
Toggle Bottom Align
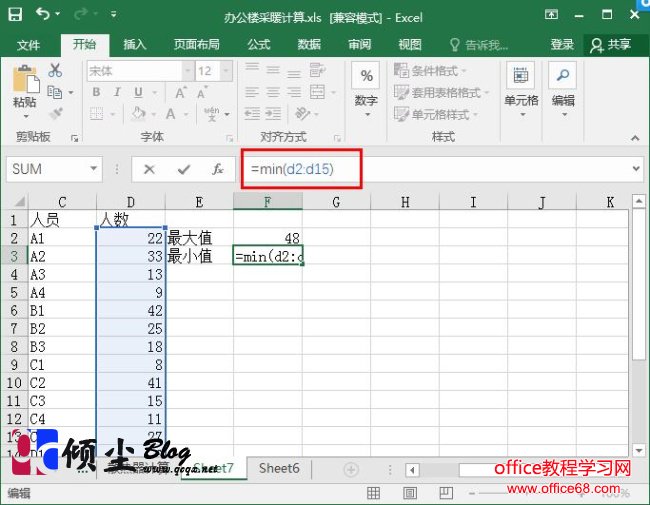[x=294, y=72]
